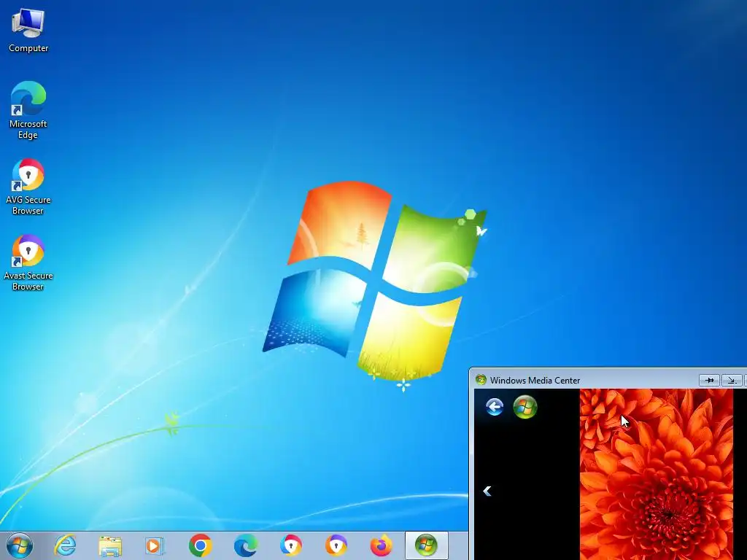
Task: Launch AVG Secure Browser from the taskbar
Action: coord(290,545)
